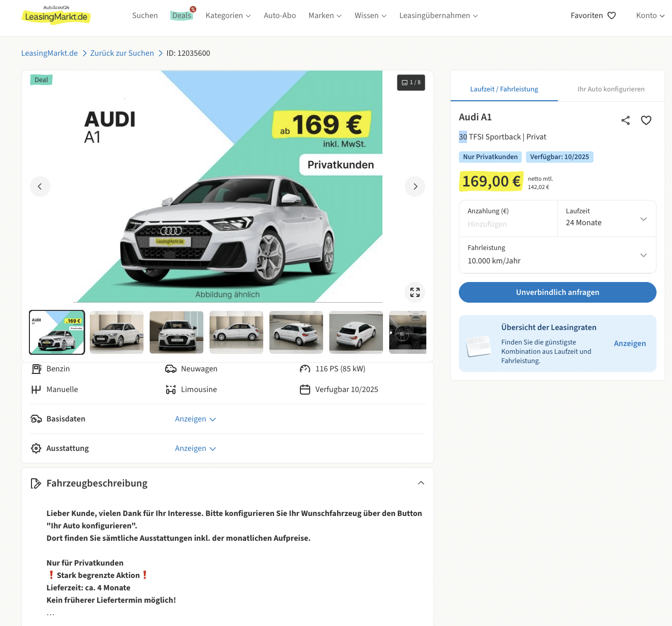Viewport: 672px width, 626px height.
Task: Expand the Kategorien dropdown
Action: coord(228,15)
